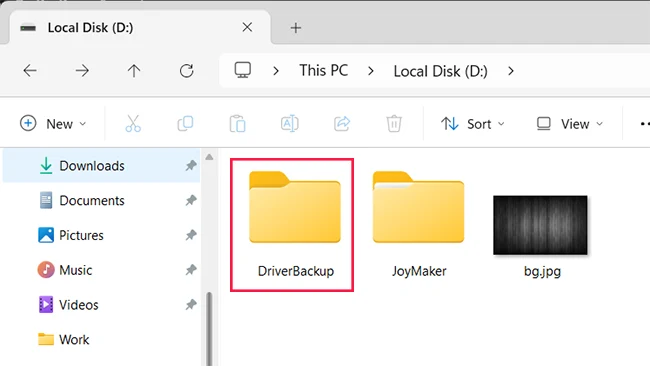Click the sidebar scroll up arrow

pos(209,157)
